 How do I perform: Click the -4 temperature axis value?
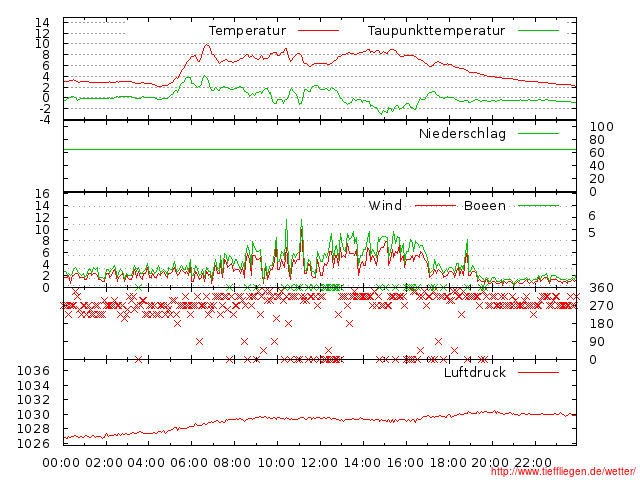pyautogui.click(x=45, y=120)
